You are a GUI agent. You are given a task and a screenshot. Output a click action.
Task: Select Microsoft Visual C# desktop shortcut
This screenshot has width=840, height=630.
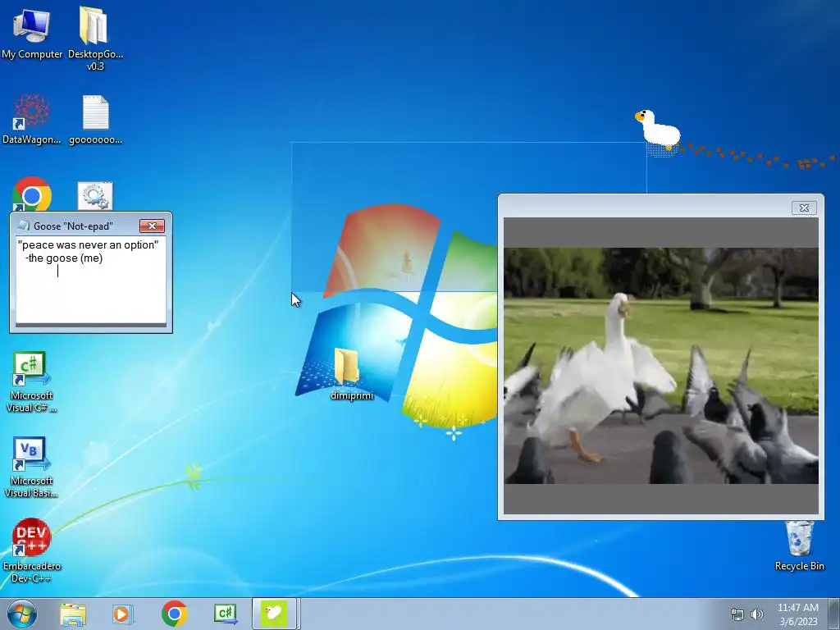pos(31,382)
